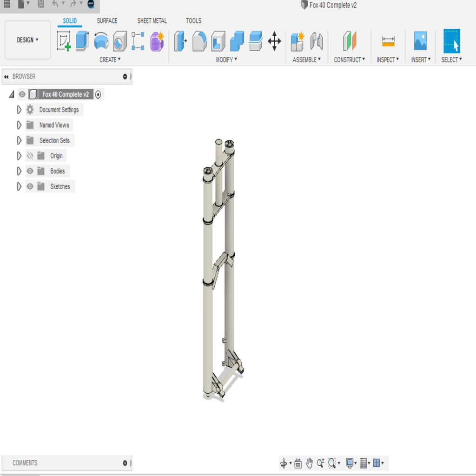The width and height of the screenshot is (476, 476).
Task: Select the Rectangular Pattern tool
Action: (138, 41)
